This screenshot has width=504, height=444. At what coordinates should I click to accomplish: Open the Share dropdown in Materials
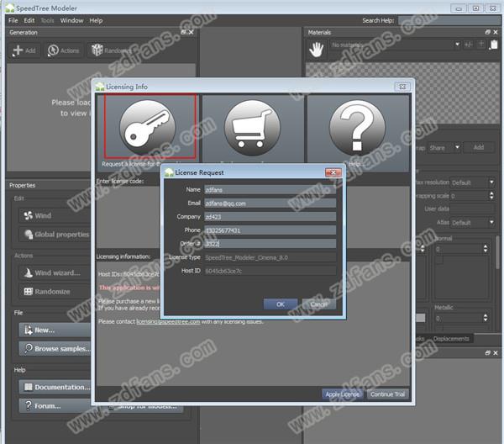tap(444, 148)
